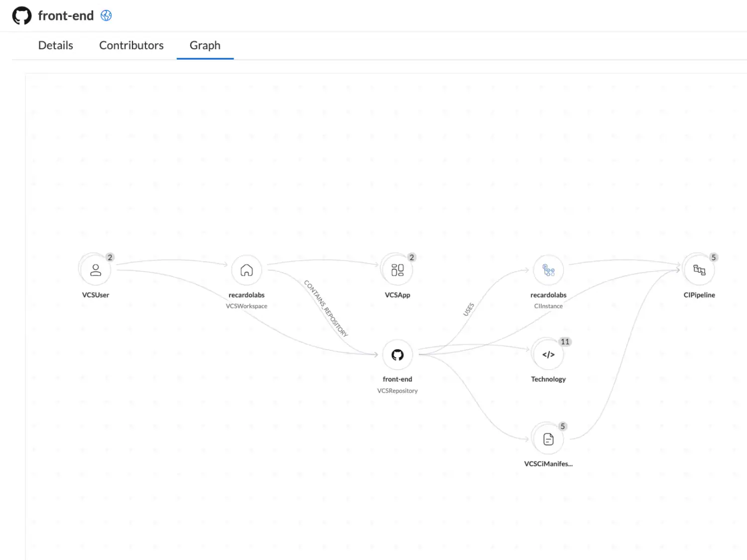The height and width of the screenshot is (560, 747).
Task: Click the VCSUser node label
Action: point(96,295)
